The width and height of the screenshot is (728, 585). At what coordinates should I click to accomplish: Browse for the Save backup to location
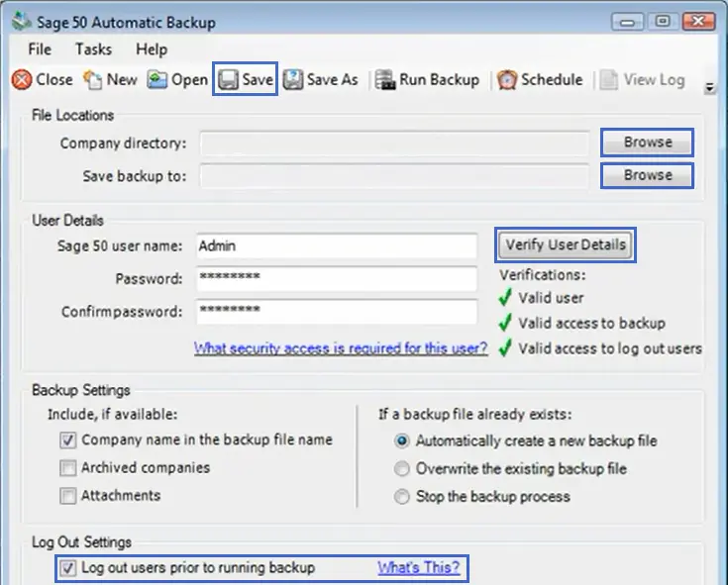(647, 175)
